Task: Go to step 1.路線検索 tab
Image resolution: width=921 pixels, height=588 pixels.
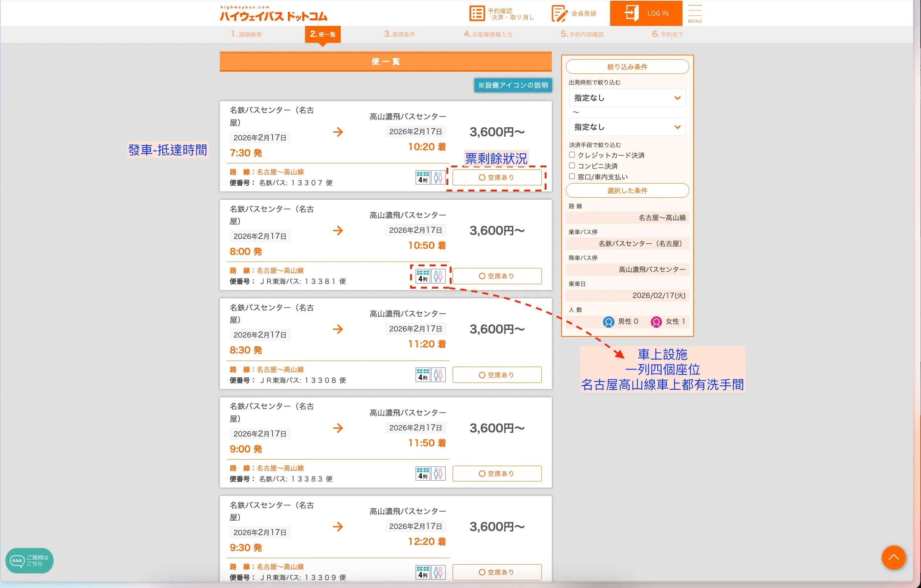Action: (246, 35)
